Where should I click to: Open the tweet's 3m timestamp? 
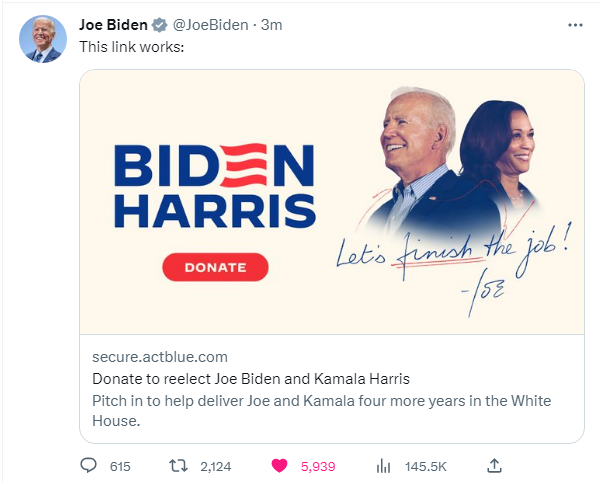271,25
